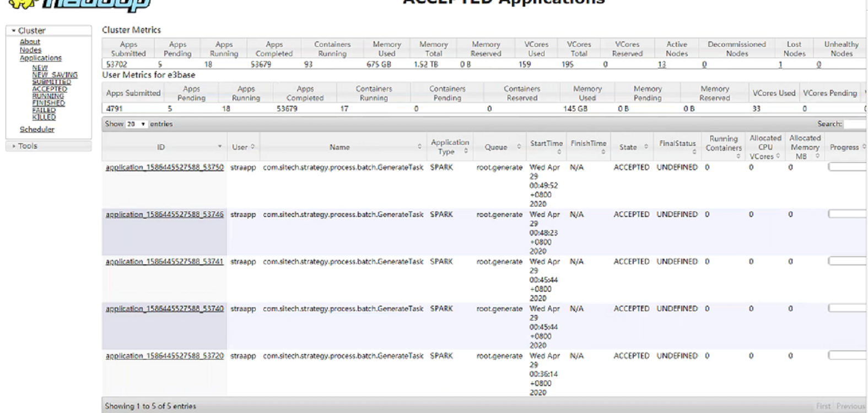868x413 pixels.
Task: Select 'User Metrics for e3base' heading
Action: (x=149, y=75)
